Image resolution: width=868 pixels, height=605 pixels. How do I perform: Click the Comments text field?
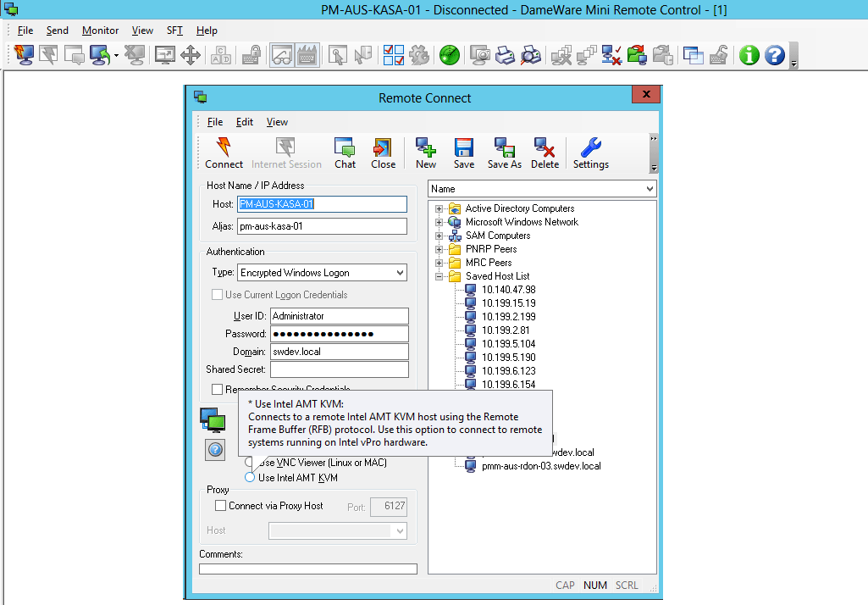click(x=307, y=569)
